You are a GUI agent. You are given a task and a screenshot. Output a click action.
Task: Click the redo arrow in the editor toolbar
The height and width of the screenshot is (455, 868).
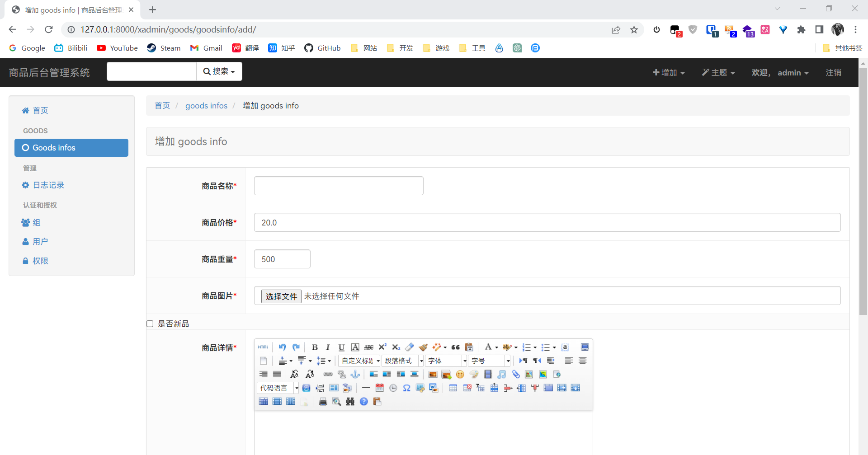296,347
